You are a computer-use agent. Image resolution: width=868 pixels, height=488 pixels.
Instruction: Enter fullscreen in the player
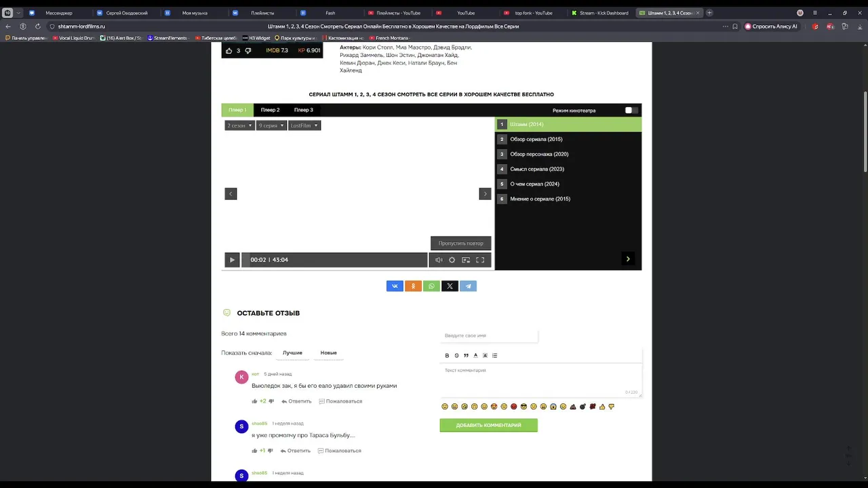click(x=480, y=260)
